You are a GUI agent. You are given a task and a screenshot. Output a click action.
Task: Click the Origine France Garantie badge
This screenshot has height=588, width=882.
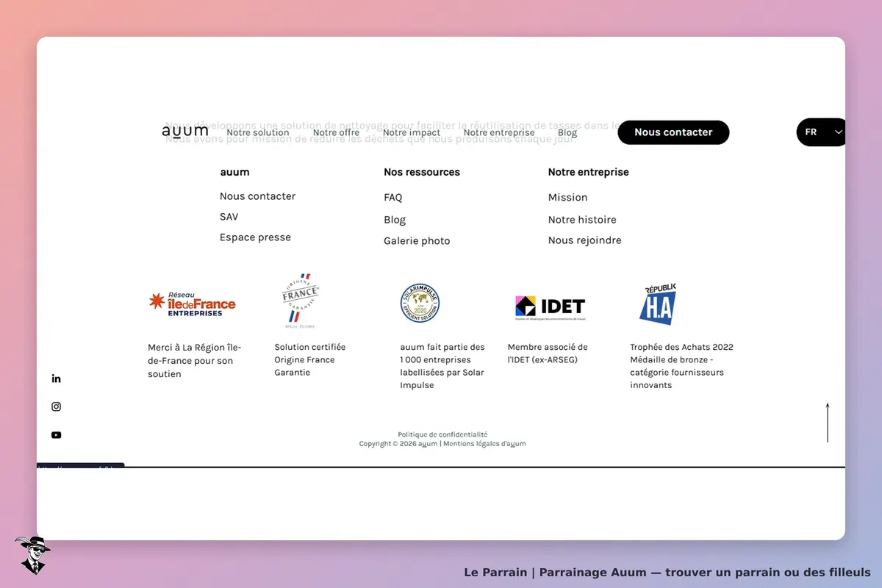[300, 301]
